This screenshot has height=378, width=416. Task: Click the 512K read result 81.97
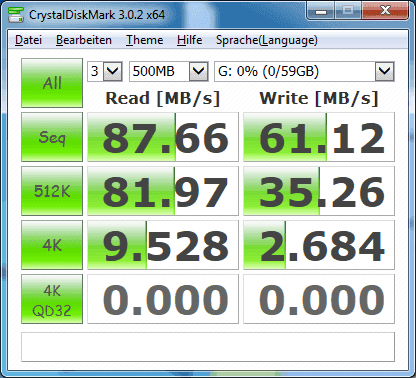point(163,191)
